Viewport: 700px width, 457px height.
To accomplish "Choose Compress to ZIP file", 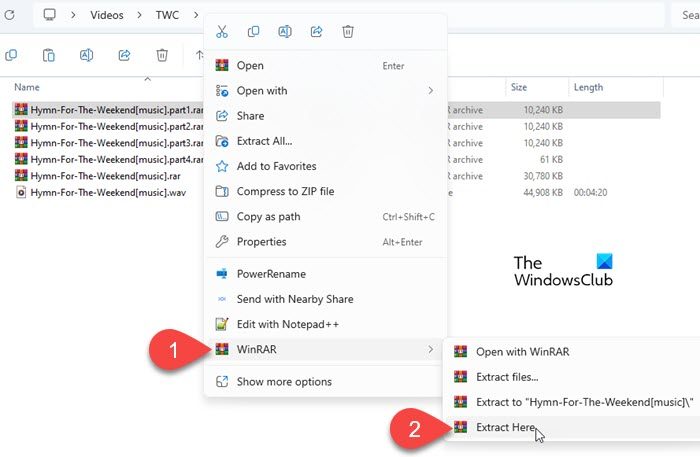I will coord(325,191).
